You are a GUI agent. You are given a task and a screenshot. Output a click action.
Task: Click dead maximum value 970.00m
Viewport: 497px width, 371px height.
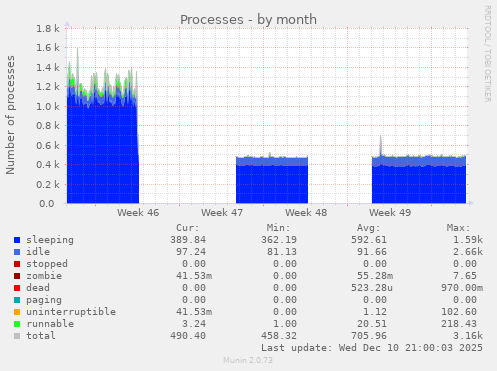(x=462, y=288)
